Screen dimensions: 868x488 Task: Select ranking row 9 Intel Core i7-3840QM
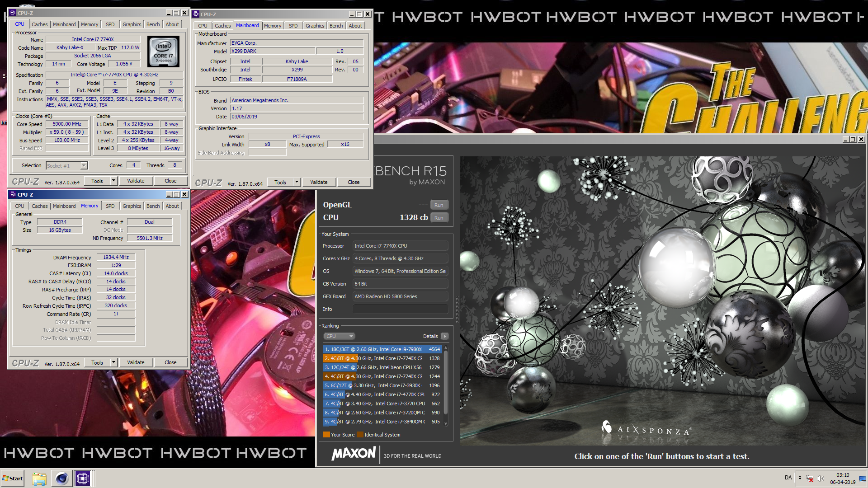pyautogui.click(x=382, y=422)
